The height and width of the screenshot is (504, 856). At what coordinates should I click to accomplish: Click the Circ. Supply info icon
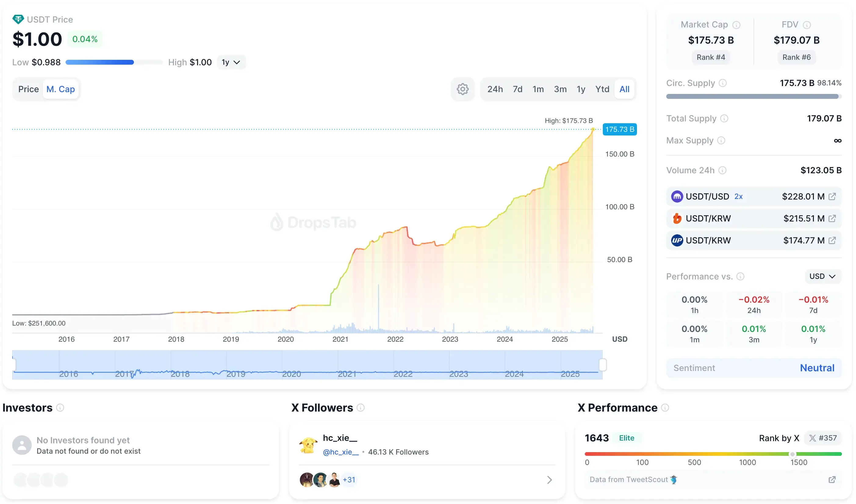[723, 83]
